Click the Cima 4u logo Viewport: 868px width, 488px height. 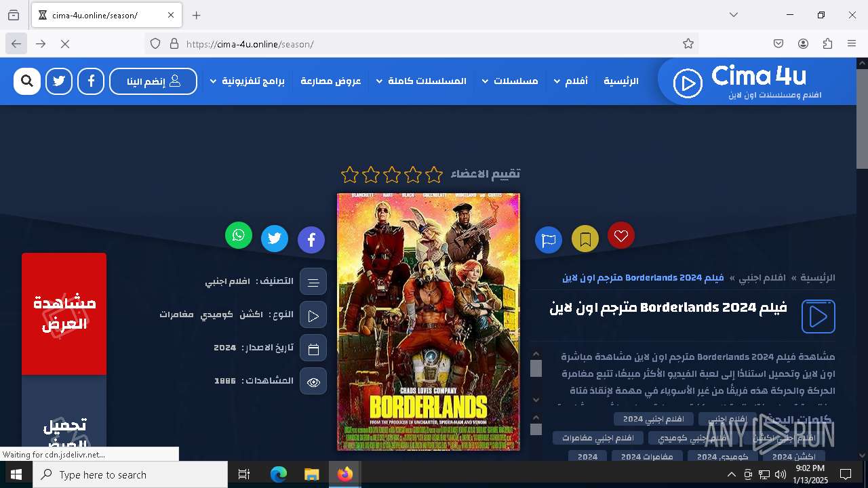click(747, 82)
